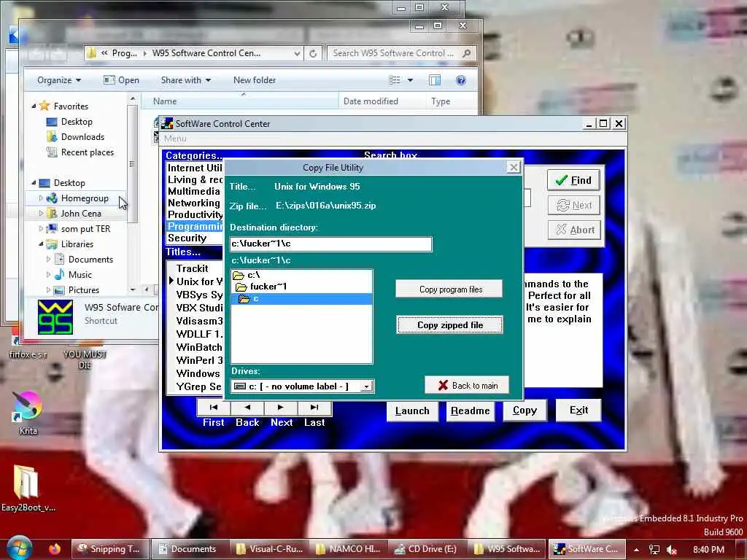Select Music library in navigation pane
This screenshot has height=560, width=747.
coord(80,275)
